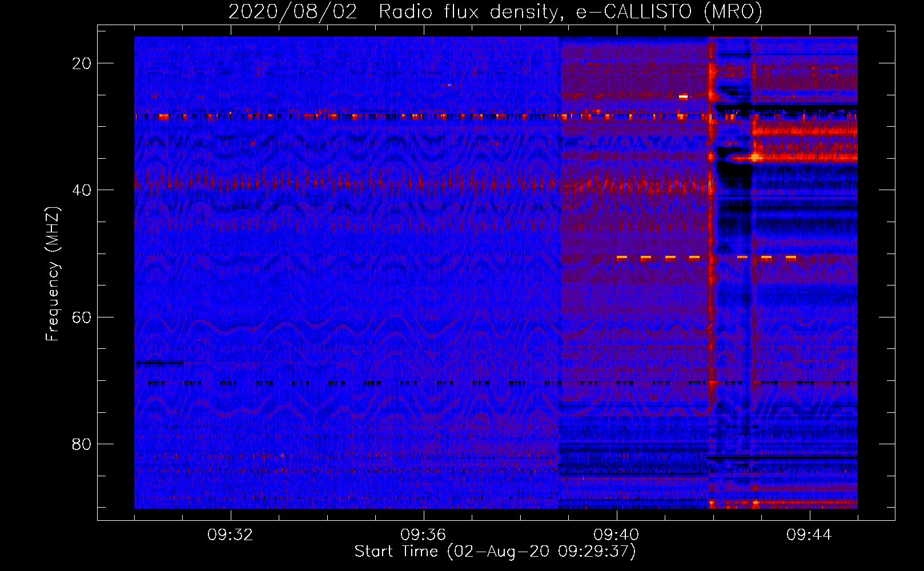924x571 pixels.
Task: Click the 'Start Time (02-Aug-20 09:29:37)' label
Action: [x=495, y=552]
